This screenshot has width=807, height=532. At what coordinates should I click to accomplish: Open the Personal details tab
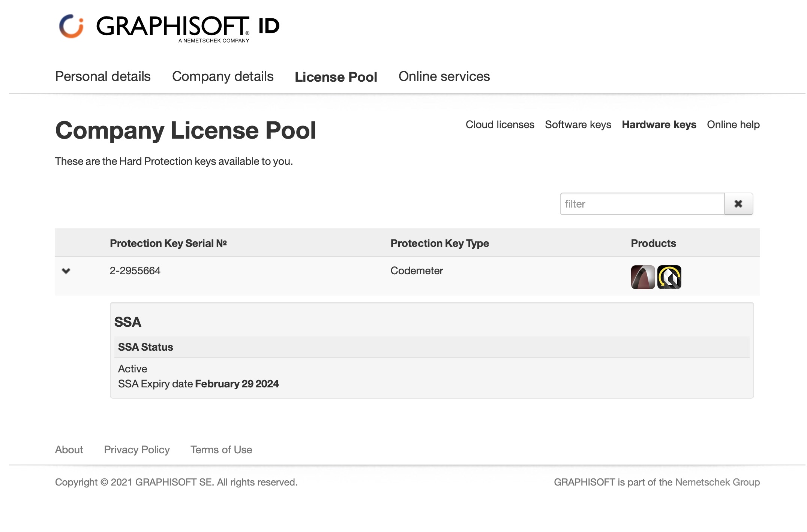(103, 76)
